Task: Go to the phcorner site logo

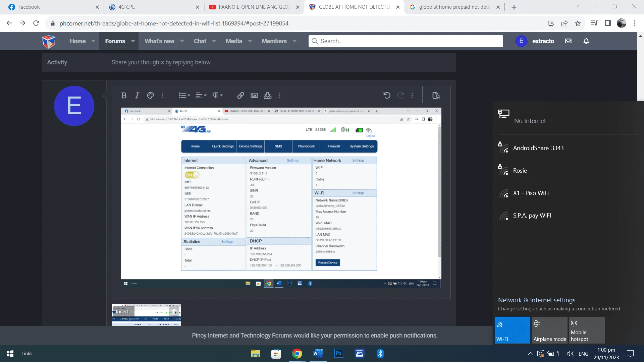Action: click(49, 41)
